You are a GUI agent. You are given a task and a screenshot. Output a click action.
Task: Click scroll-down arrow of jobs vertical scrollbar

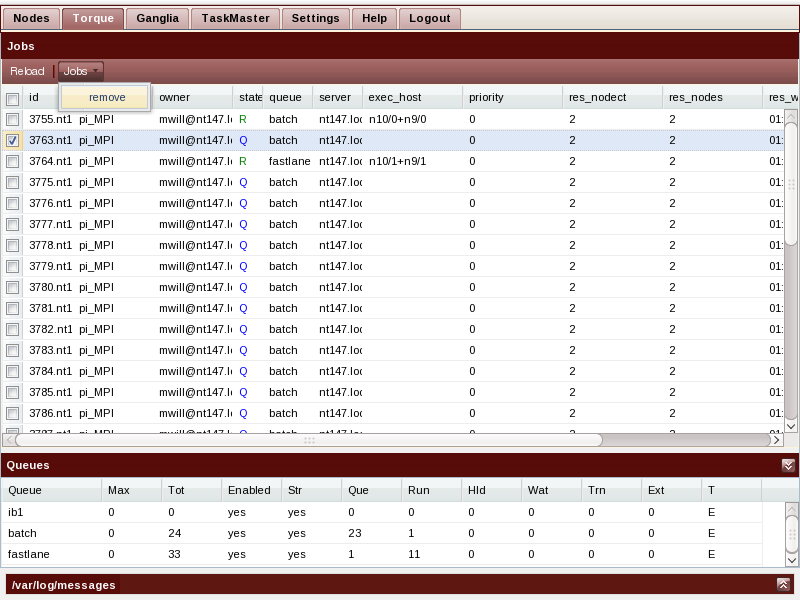(791, 427)
